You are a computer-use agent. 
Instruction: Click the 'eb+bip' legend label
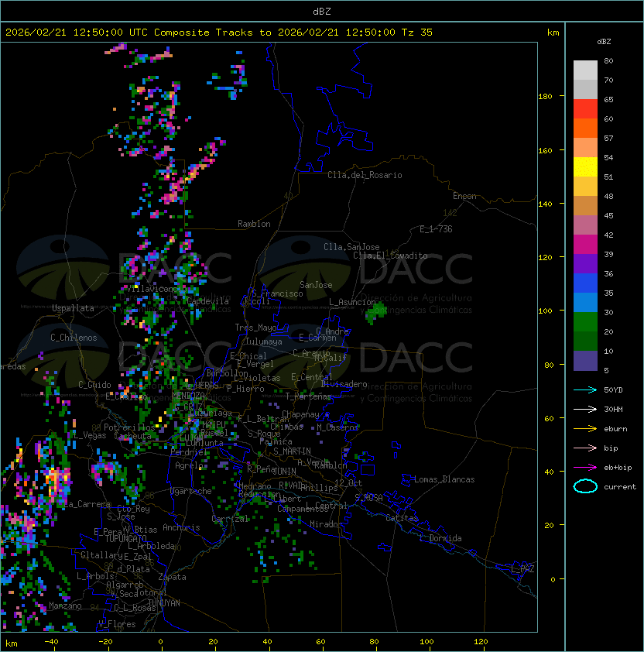tap(618, 468)
